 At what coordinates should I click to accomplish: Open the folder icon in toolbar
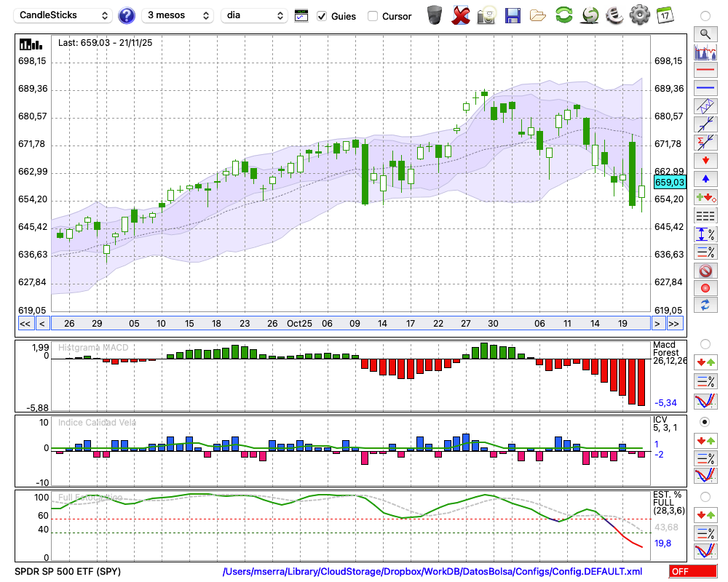click(x=538, y=16)
